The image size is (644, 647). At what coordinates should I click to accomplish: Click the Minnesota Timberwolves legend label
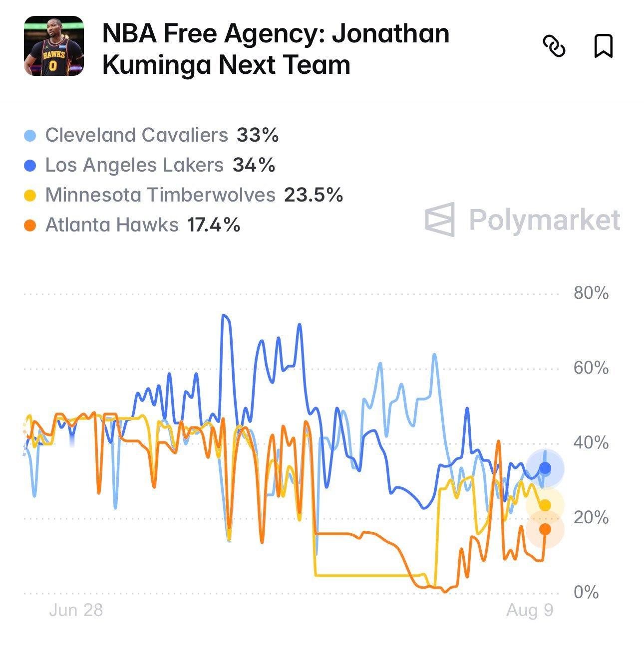pos(160,195)
